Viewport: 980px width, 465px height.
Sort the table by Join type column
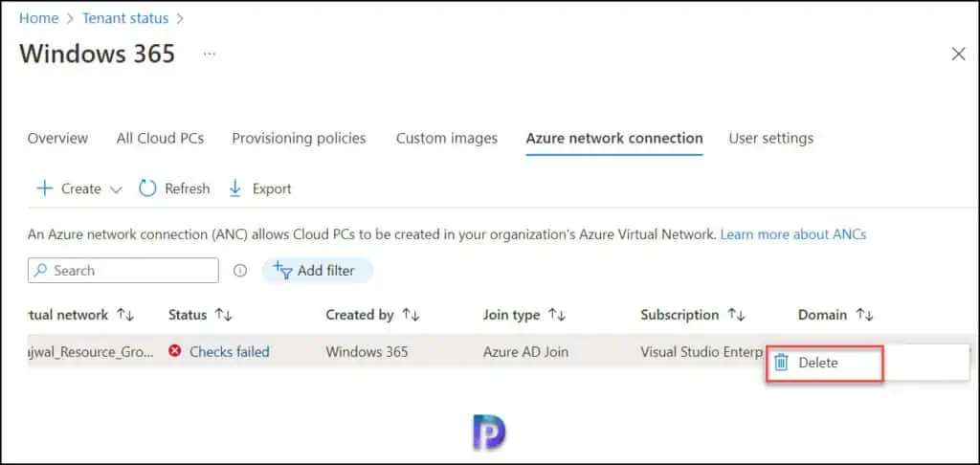557,315
